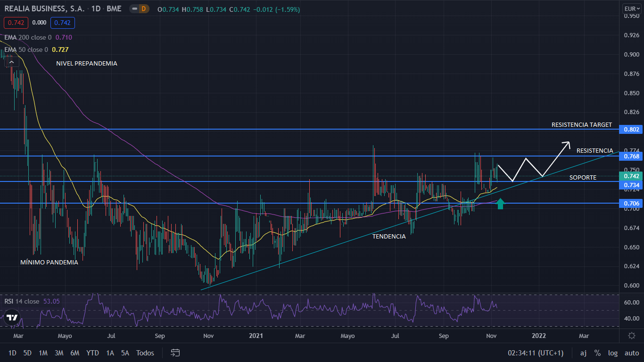Select the green up-arrow marker on chart

click(500, 204)
